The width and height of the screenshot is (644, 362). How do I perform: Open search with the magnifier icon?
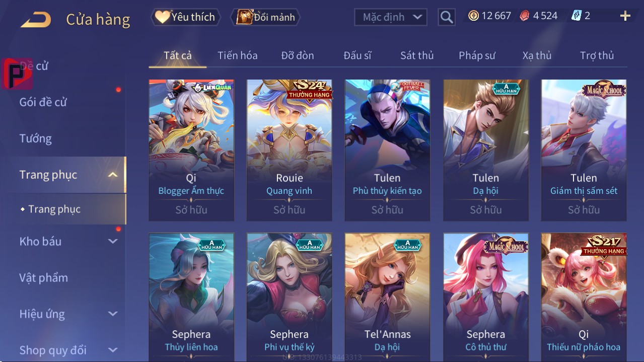click(x=446, y=17)
